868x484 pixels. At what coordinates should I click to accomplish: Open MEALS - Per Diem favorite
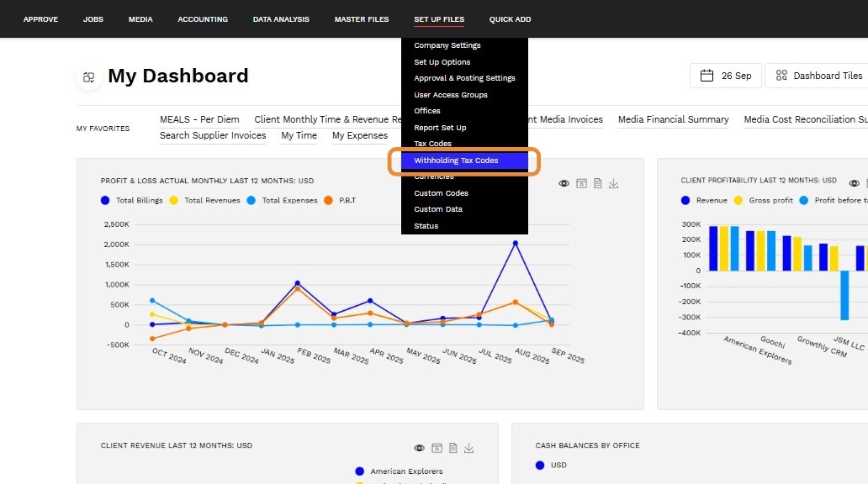pyautogui.click(x=199, y=119)
